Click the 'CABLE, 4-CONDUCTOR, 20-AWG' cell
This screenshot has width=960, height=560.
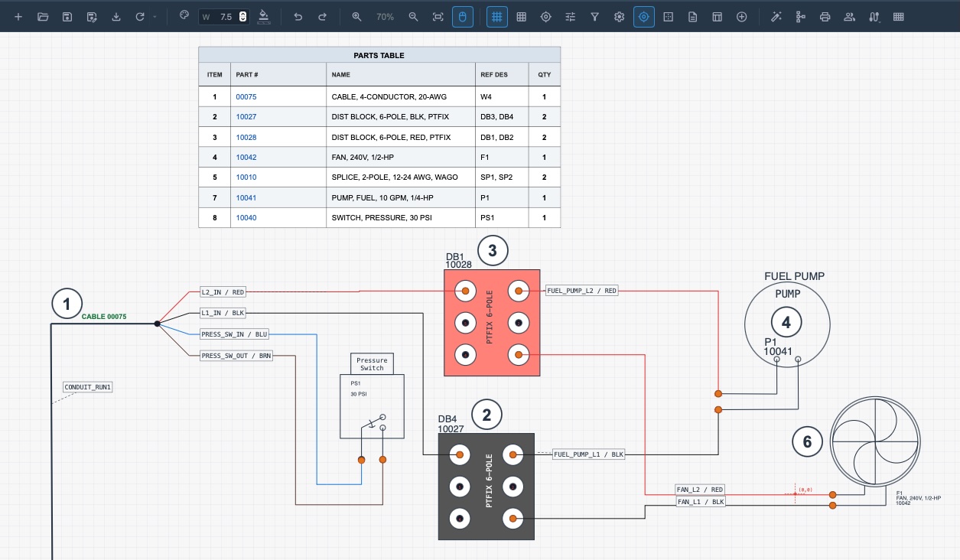(x=401, y=97)
